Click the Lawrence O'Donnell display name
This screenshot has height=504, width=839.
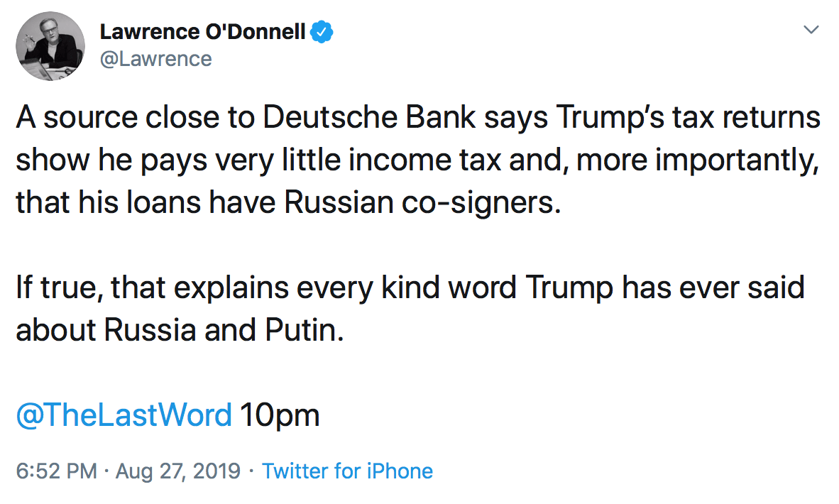click(203, 32)
